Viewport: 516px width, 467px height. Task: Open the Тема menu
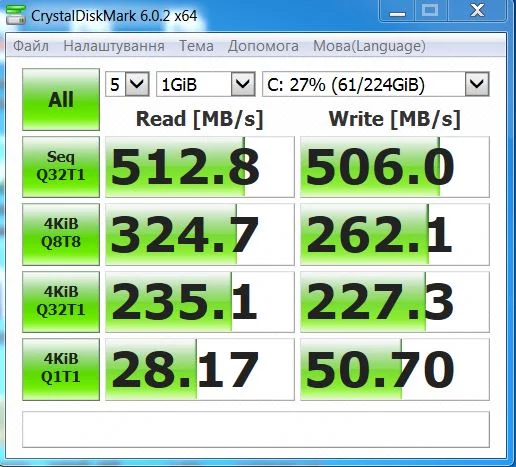[196, 46]
